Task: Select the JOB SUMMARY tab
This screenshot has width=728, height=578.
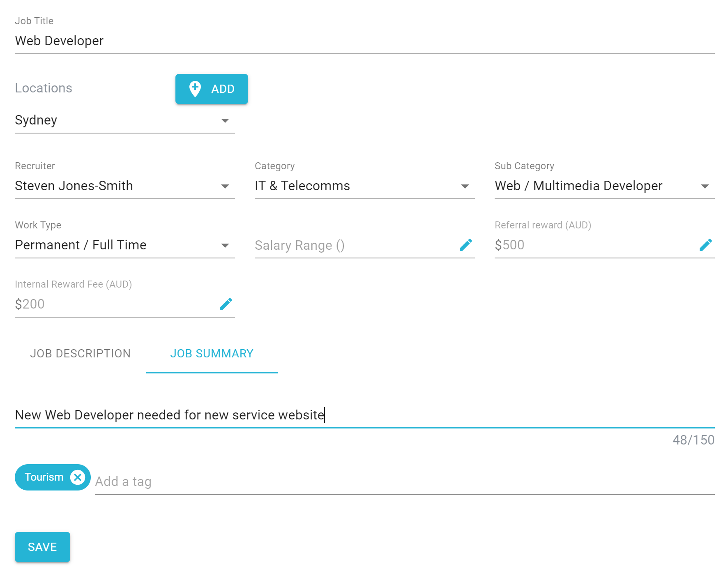Action: coord(212,354)
